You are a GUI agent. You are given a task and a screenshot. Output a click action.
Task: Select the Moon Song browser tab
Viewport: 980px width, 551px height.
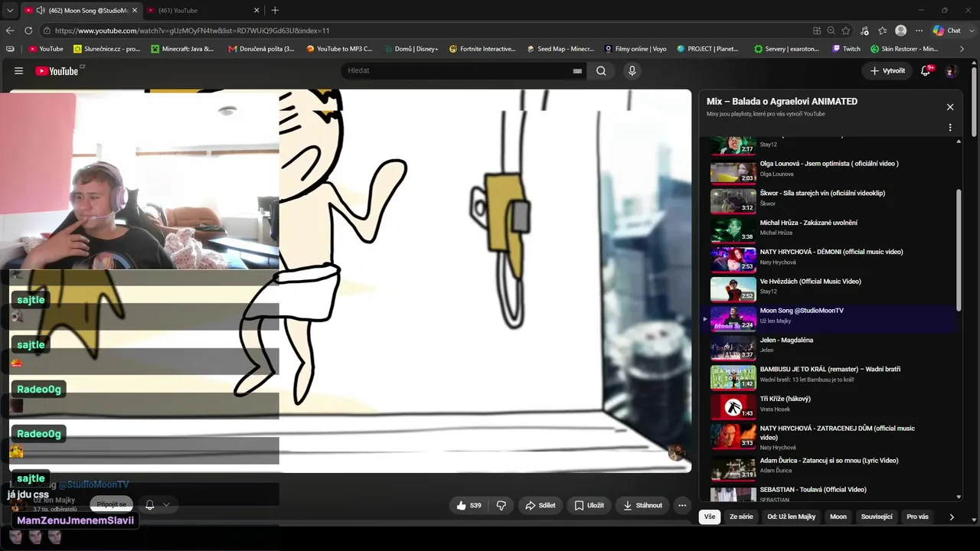(81, 10)
